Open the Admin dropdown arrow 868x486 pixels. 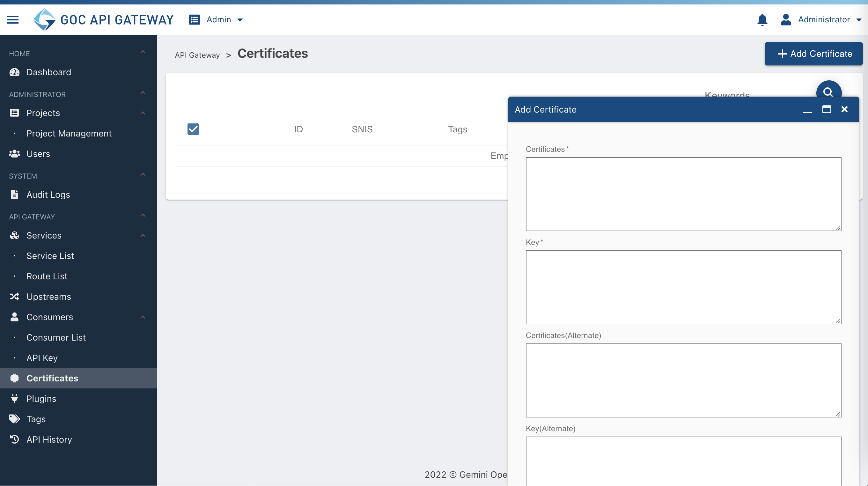pyautogui.click(x=240, y=20)
